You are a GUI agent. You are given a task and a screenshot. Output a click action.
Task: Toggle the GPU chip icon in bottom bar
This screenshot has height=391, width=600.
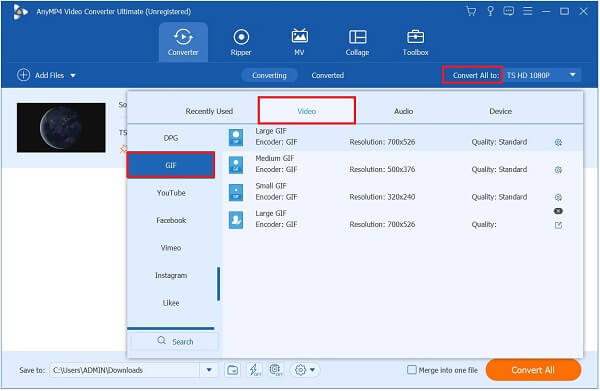pyautogui.click(x=276, y=370)
